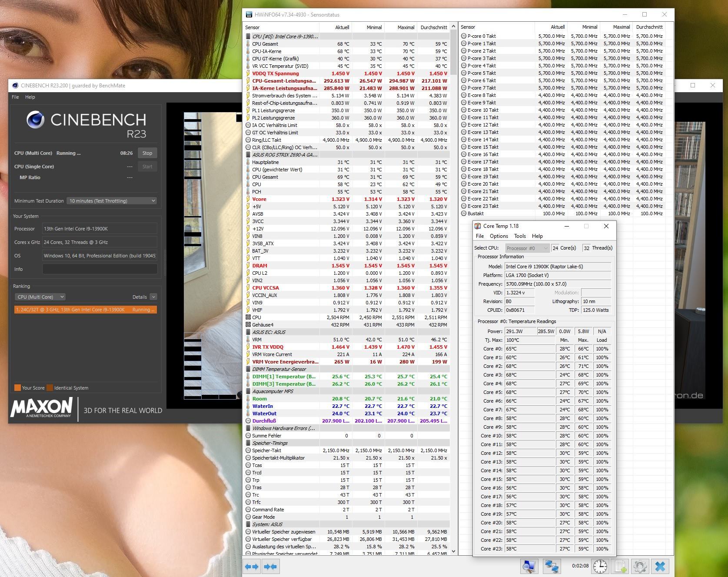Screen dimensions: 728x577
Task: Open the CPU (Multi Core) ranking dropdown
Action: click(40, 297)
